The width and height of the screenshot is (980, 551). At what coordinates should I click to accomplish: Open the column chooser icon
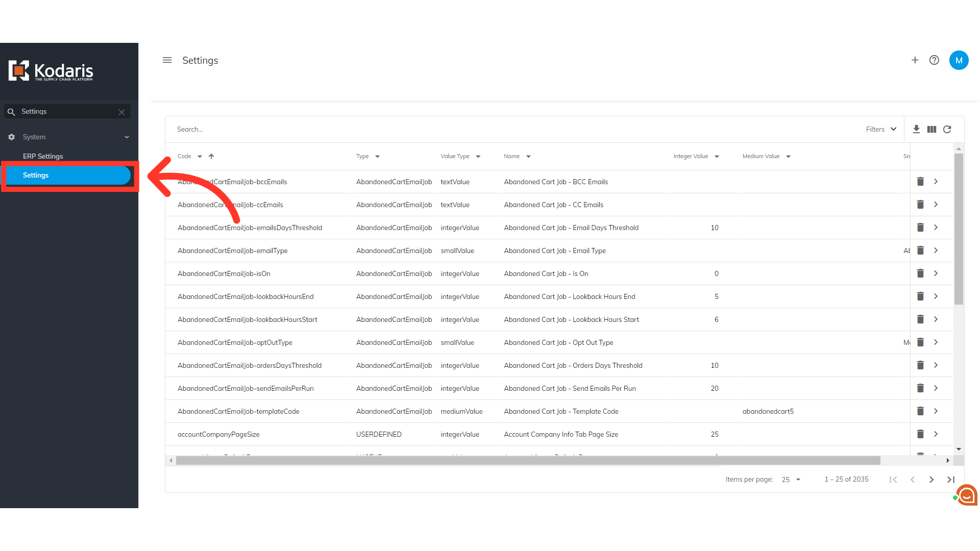[x=932, y=129]
